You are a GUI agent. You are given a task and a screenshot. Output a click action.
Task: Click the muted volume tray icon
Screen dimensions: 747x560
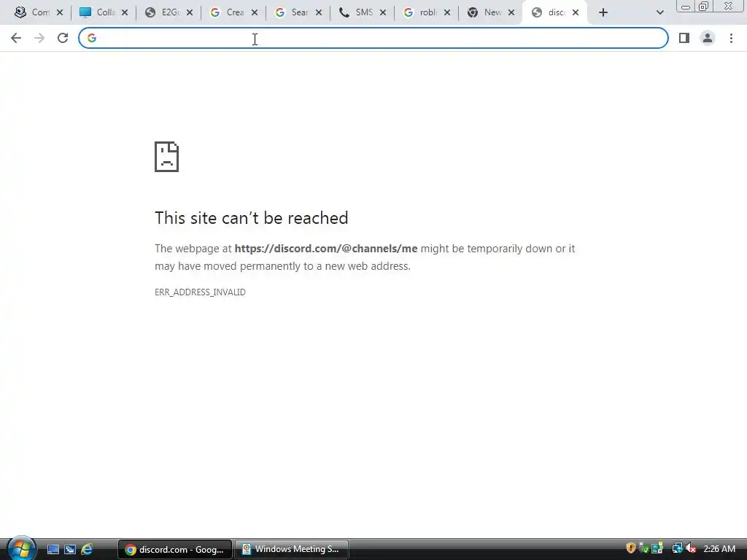pyautogui.click(x=691, y=548)
